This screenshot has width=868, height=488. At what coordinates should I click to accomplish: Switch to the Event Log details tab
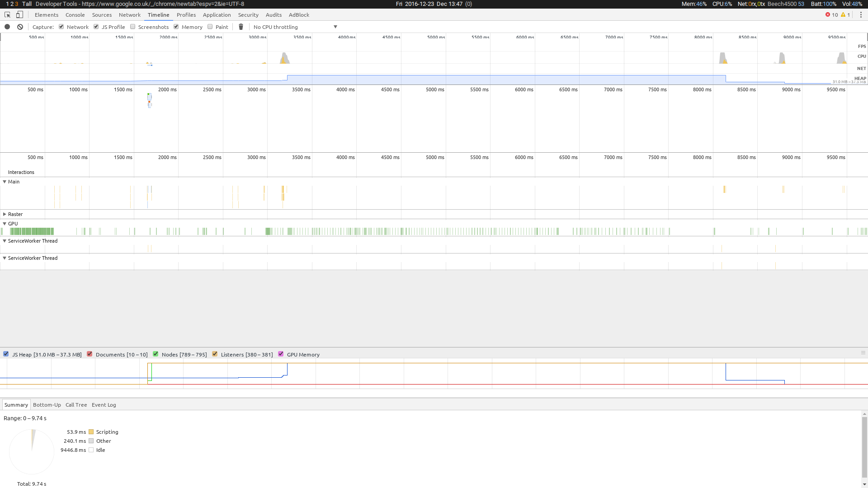click(x=104, y=405)
